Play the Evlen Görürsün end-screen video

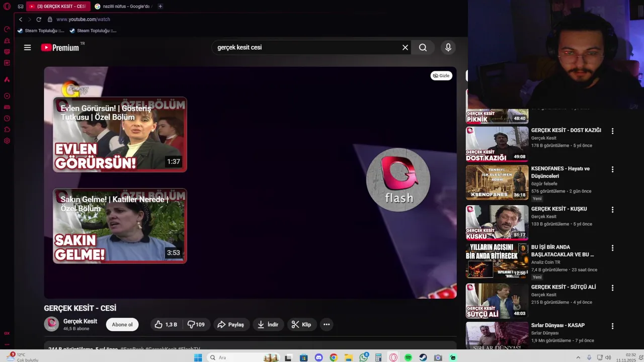[x=120, y=135]
